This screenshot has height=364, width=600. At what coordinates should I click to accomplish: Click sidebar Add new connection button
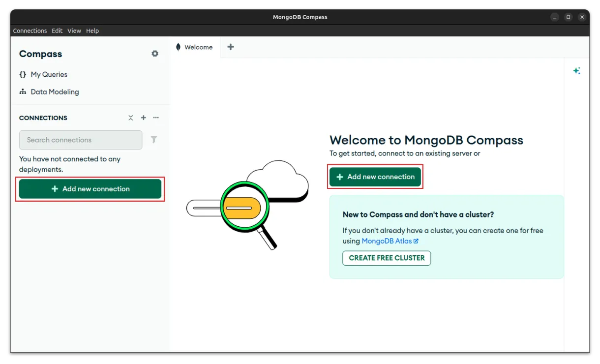[90, 189]
